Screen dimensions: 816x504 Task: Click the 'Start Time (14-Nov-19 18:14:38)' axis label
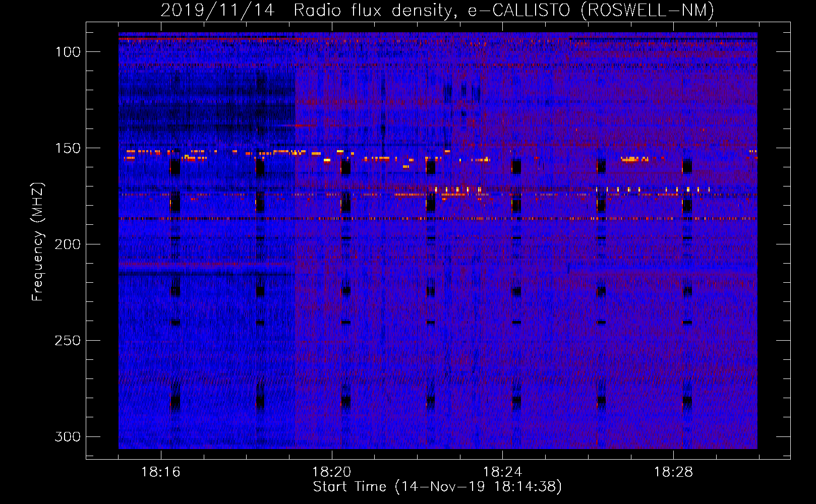click(437, 487)
